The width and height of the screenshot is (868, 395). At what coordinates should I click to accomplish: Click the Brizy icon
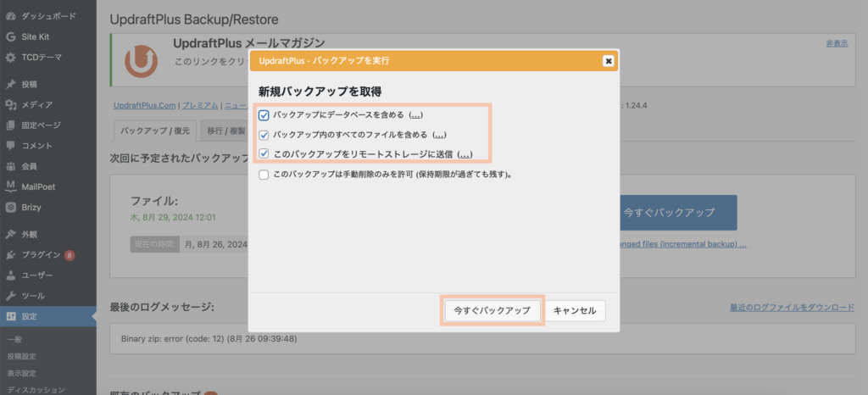pos(10,207)
